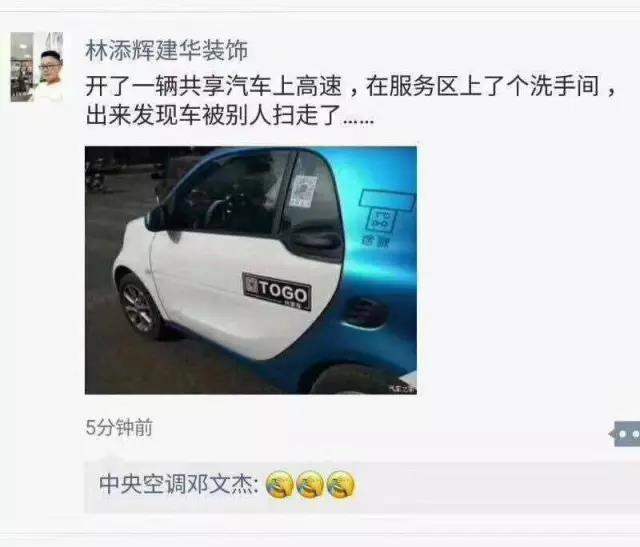Viewport: 640px width, 547px height.
Task: Click the fuel cap on the blue car body
Action: click(364, 312)
